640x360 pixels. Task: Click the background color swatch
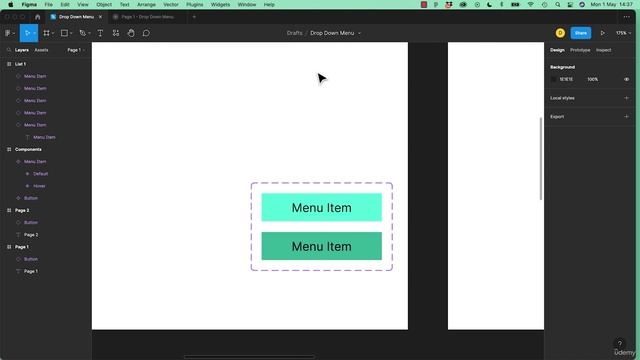(x=553, y=79)
